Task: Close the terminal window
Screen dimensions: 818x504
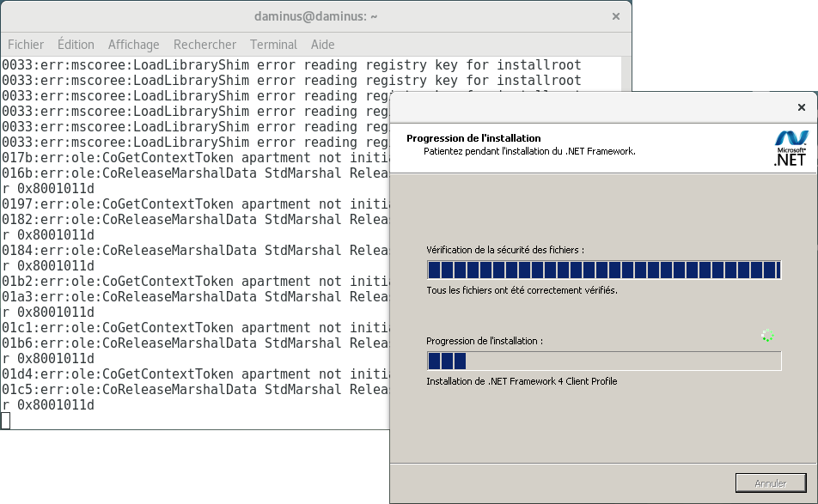Action: coord(615,16)
